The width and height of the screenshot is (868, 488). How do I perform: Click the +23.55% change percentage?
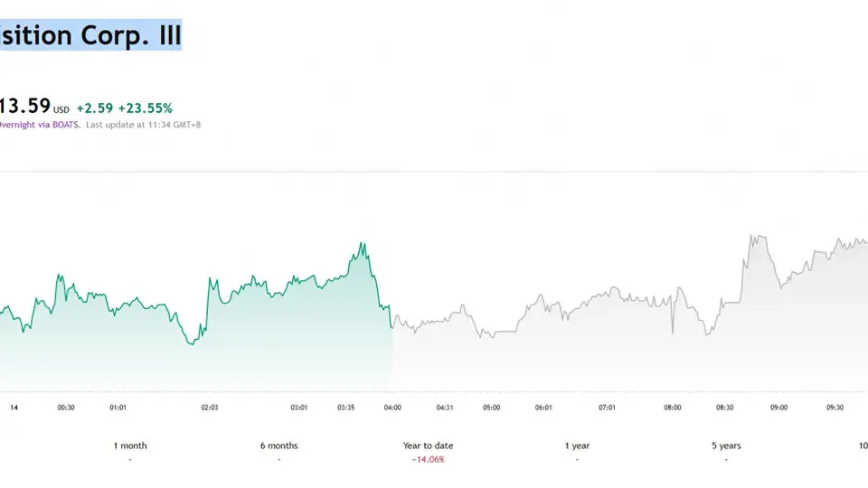145,108
